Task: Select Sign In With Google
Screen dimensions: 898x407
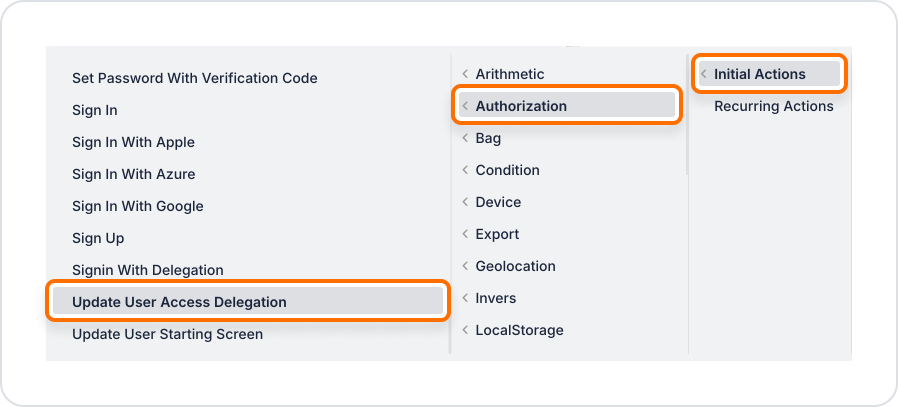Action: [x=137, y=206]
